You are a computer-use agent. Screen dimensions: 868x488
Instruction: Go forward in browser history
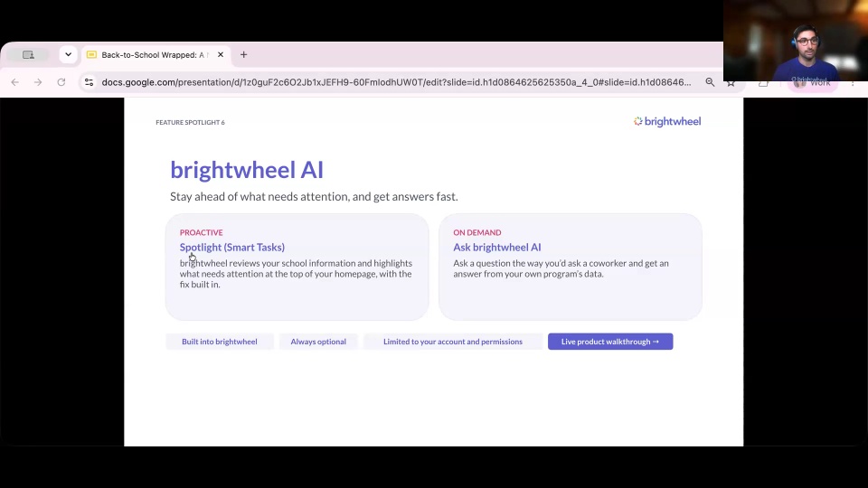pos(38,82)
